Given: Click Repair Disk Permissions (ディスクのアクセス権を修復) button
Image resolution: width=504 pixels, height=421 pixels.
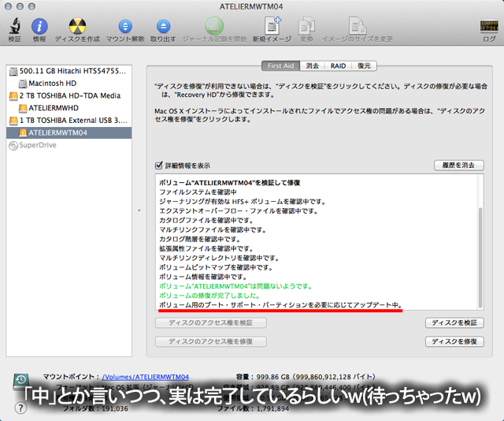Looking at the screenshot, I should [x=211, y=341].
